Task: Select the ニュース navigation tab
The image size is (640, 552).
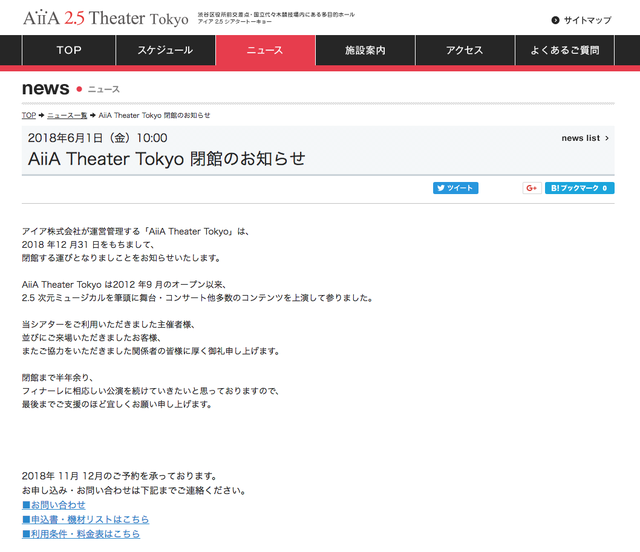Action: (x=265, y=50)
